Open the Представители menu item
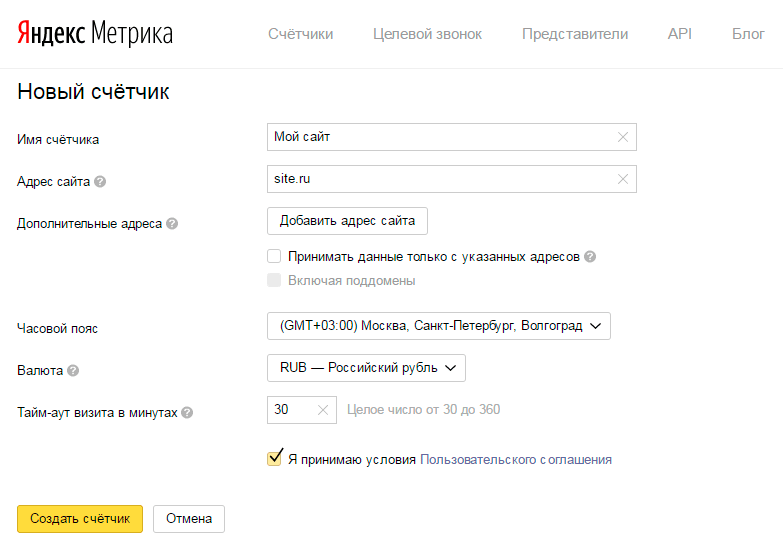 coord(575,34)
